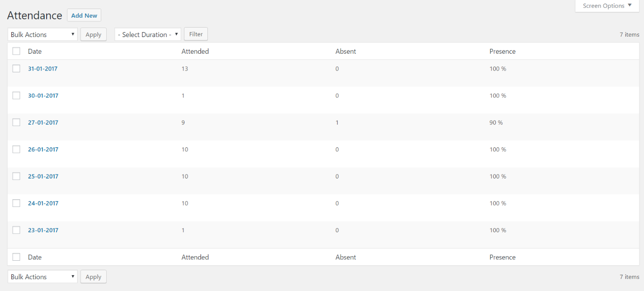This screenshot has width=644, height=291.
Task: Open the 24-01-2017 attendance record
Action: click(x=43, y=203)
